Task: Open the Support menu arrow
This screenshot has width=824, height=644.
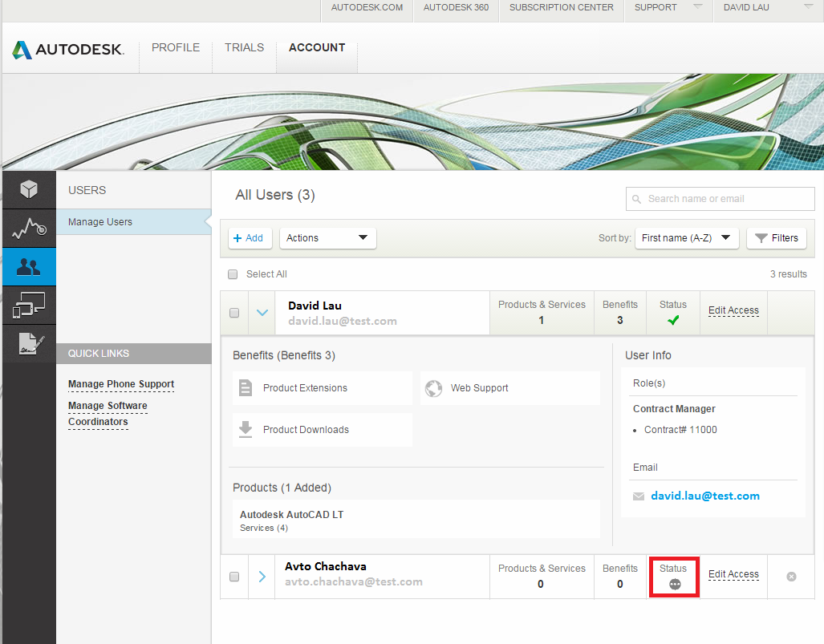Action: click(698, 7)
